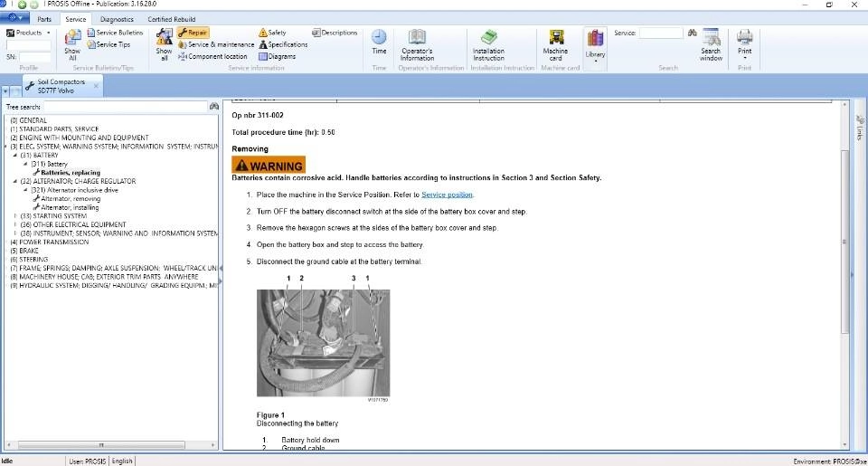Click the binoculars search icon beside Service field
The width and height of the screenshot is (868, 466).
(x=692, y=33)
